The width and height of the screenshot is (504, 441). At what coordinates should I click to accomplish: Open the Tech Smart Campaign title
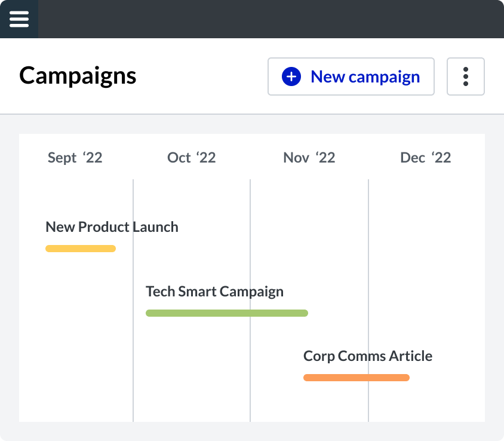pyautogui.click(x=215, y=292)
